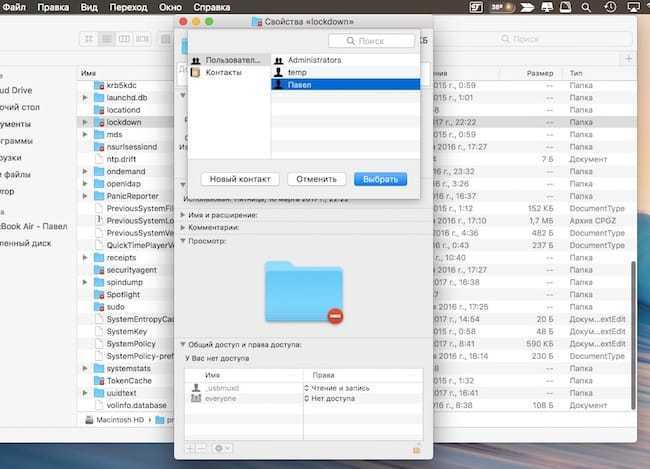Open the Нет доступа privilege dropdown
This screenshot has height=469, width=650.
click(330, 399)
